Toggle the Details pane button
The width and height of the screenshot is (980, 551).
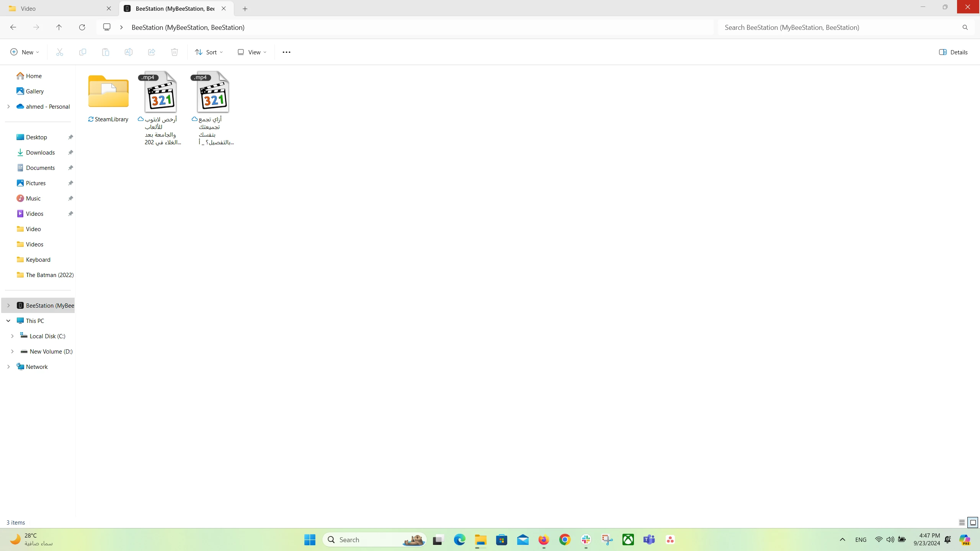953,52
